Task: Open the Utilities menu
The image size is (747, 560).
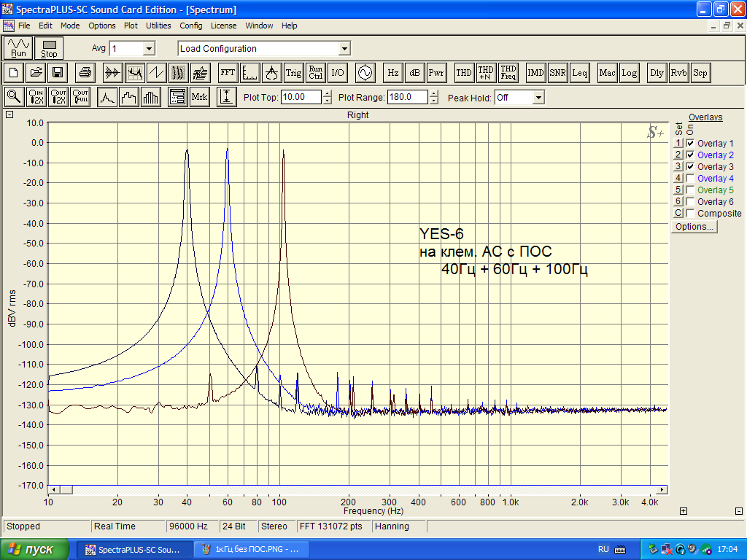Action: (158, 26)
